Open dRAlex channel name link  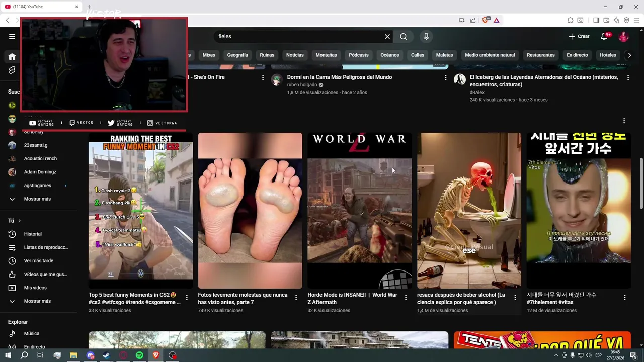pyautogui.click(x=477, y=92)
